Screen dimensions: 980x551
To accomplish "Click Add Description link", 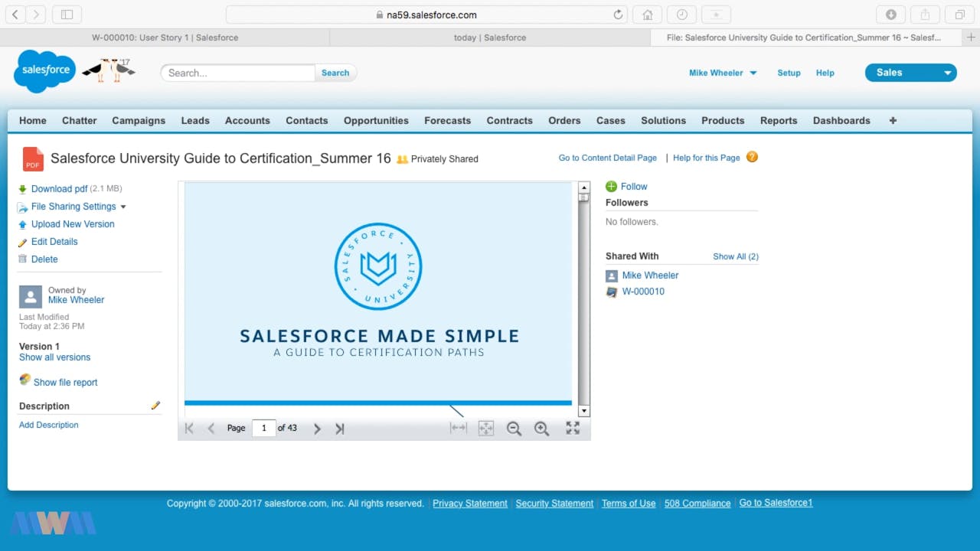I will tap(48, 425).
